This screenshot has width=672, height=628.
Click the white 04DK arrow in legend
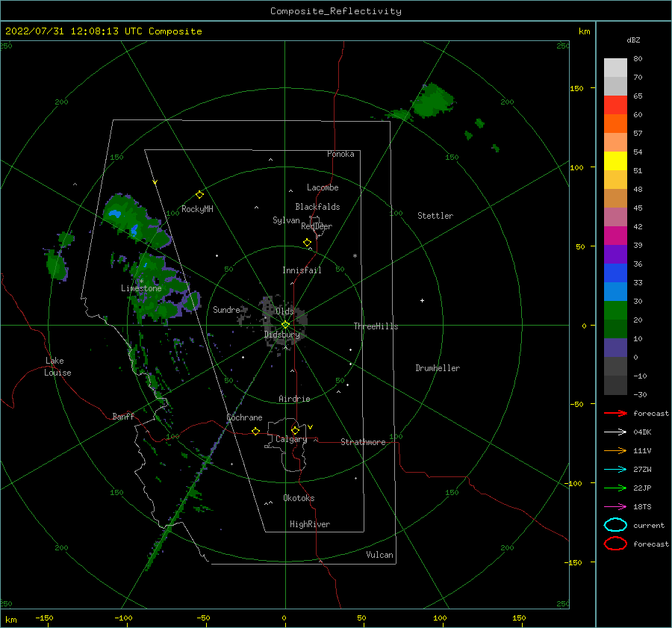[615, 432]
